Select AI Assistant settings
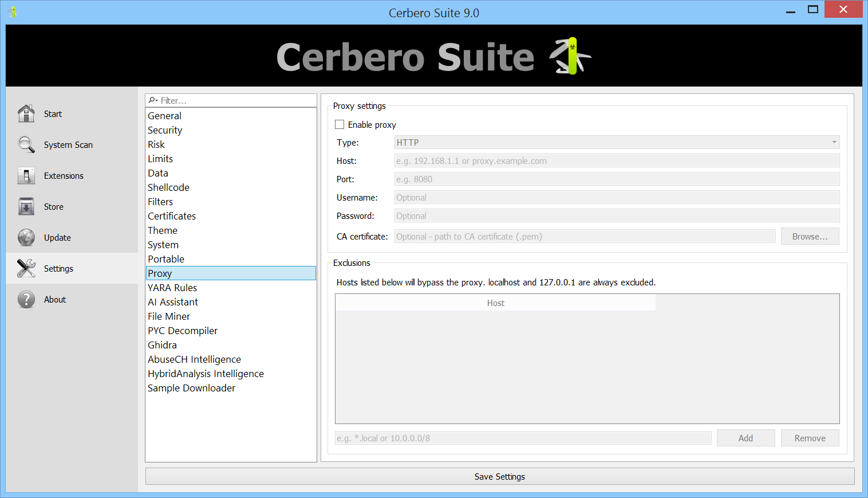 pos(231,302)
